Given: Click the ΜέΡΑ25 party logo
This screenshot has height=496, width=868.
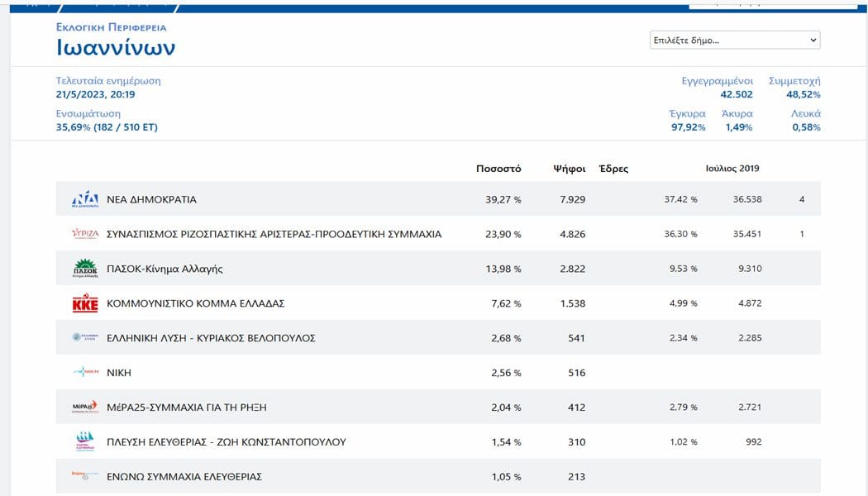Looking at the screenshot, I should pos(85,407).
